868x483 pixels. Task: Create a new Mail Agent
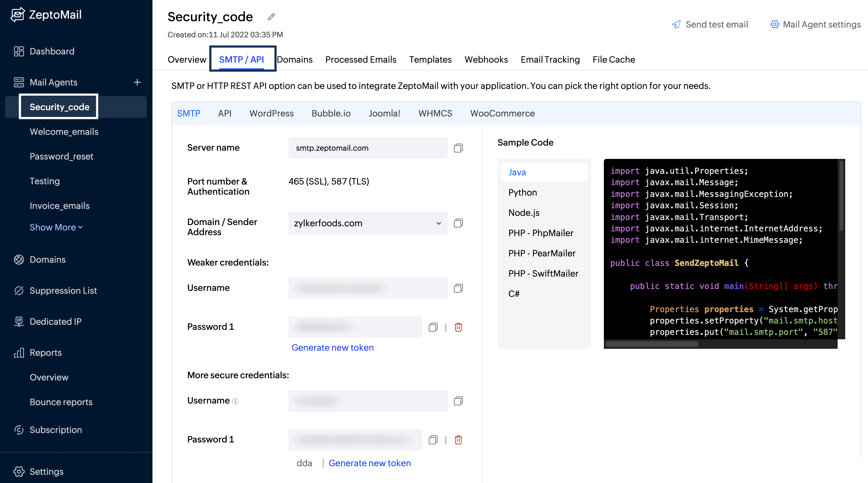click(138, 82)
